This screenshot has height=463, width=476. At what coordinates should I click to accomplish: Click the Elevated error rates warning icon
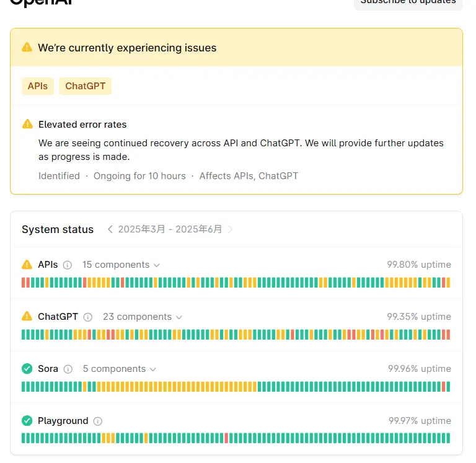coord(27,125)
